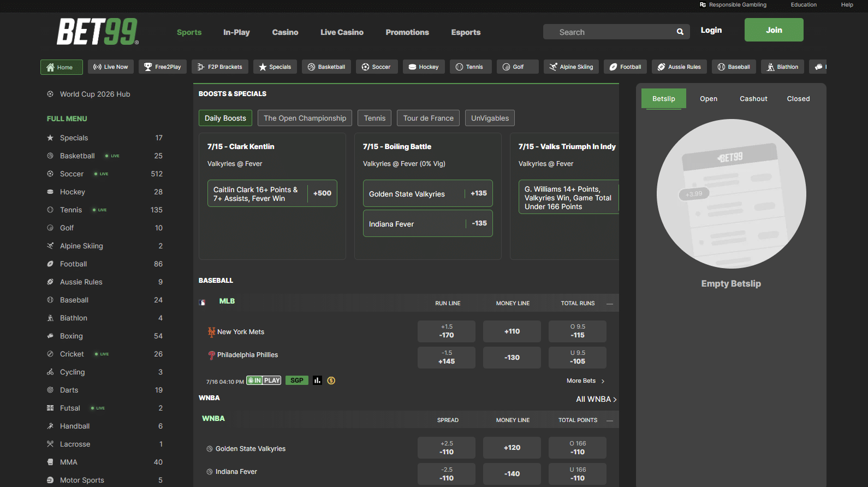This screenshot has width=868, height=487.
Task: Click the Futsal icon in the sidebar menu
Action: (x=50, y=408)
